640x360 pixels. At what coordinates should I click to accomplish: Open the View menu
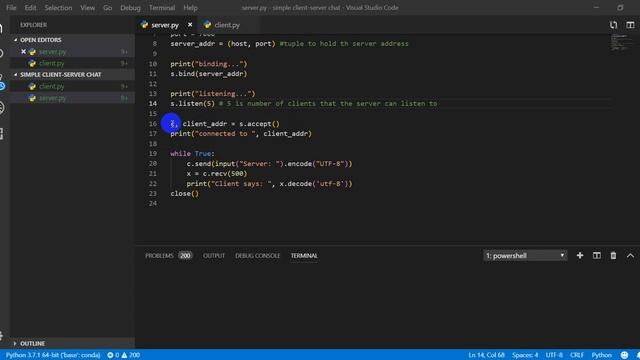pyautogui.click(x=87, y=8)
